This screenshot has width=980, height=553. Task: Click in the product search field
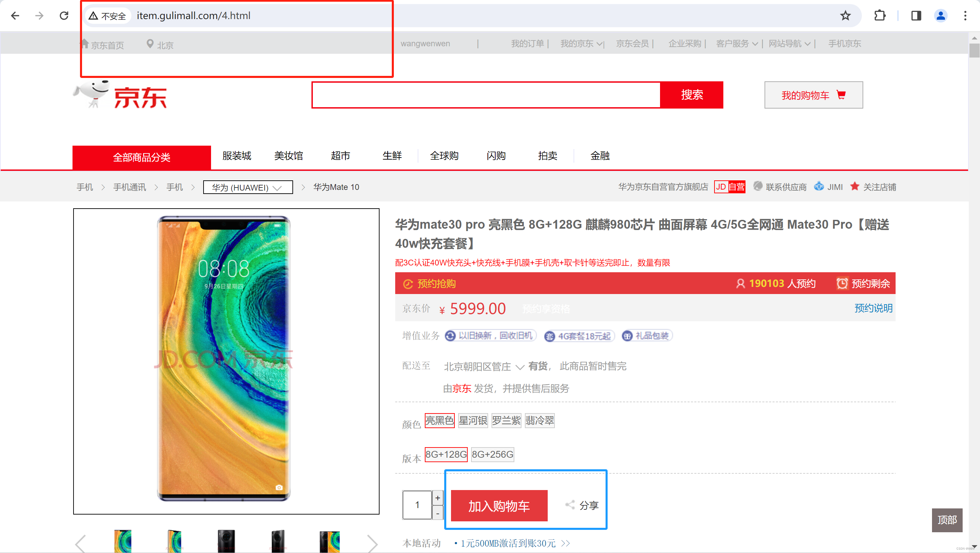(486, 95)
